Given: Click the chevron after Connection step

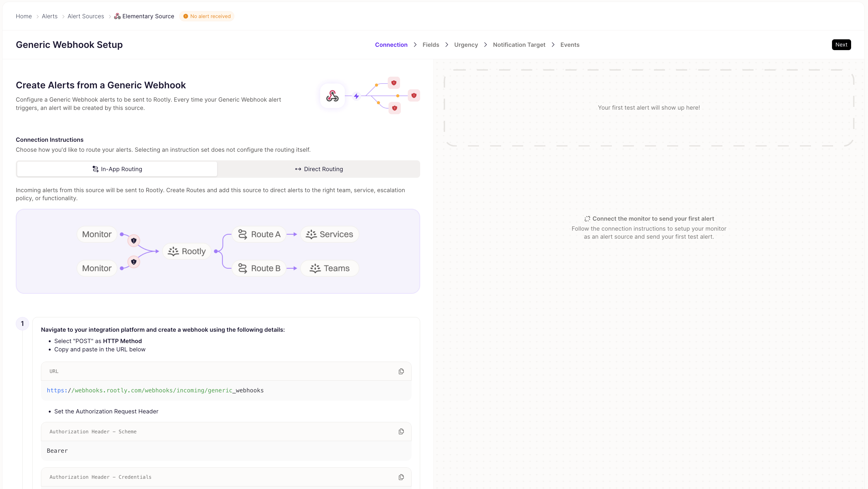Looking at the screenshot, I should pos(415,45).
